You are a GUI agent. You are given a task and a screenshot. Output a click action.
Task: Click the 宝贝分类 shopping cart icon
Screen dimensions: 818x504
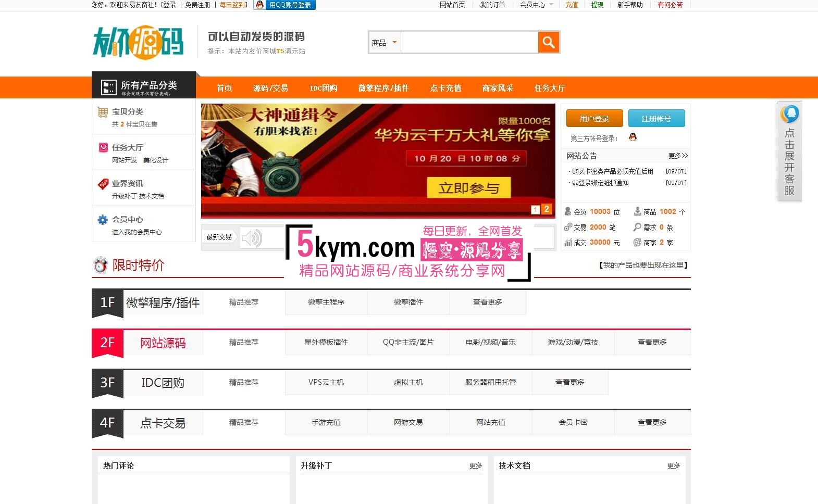point(103,112)
